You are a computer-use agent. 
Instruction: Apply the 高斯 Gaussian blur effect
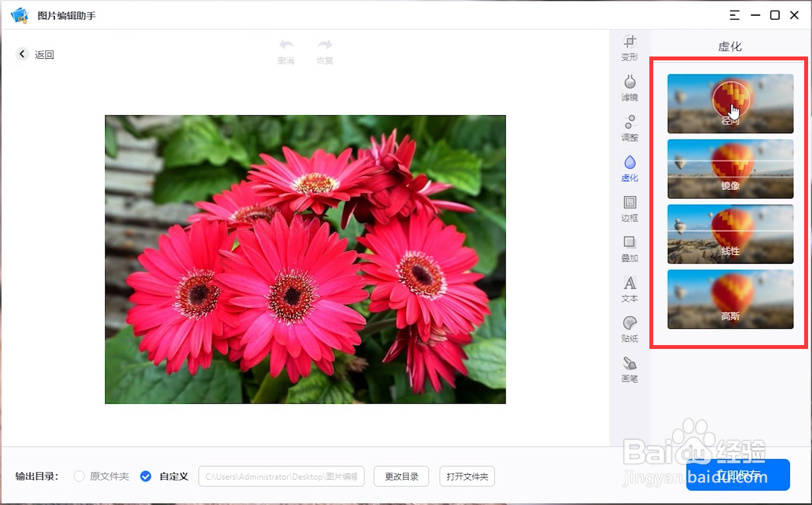point(730,299)
